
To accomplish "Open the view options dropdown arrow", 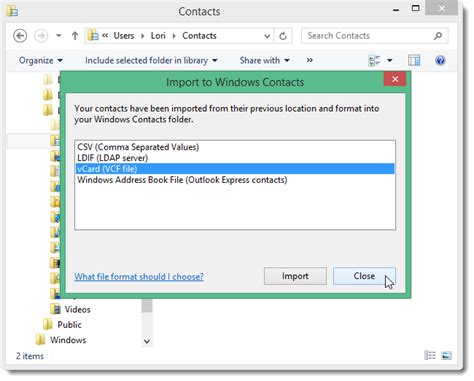I will 390,61.
